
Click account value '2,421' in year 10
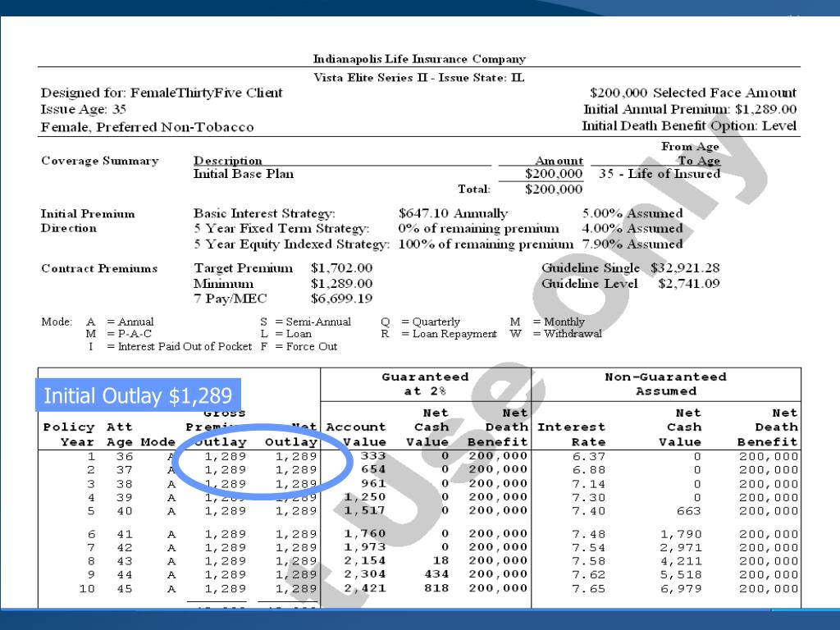point(364,588)
